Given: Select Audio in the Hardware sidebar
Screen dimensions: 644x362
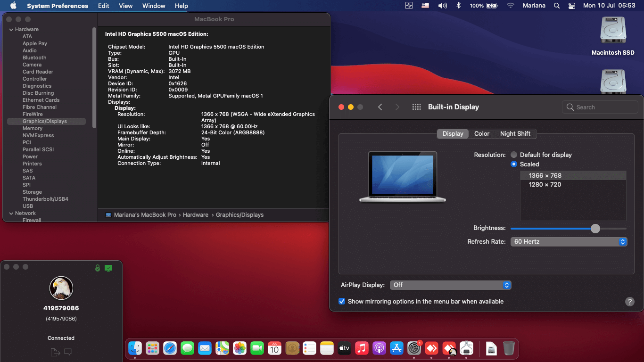Looking at the screenshot, I should [x=30, y=50].
